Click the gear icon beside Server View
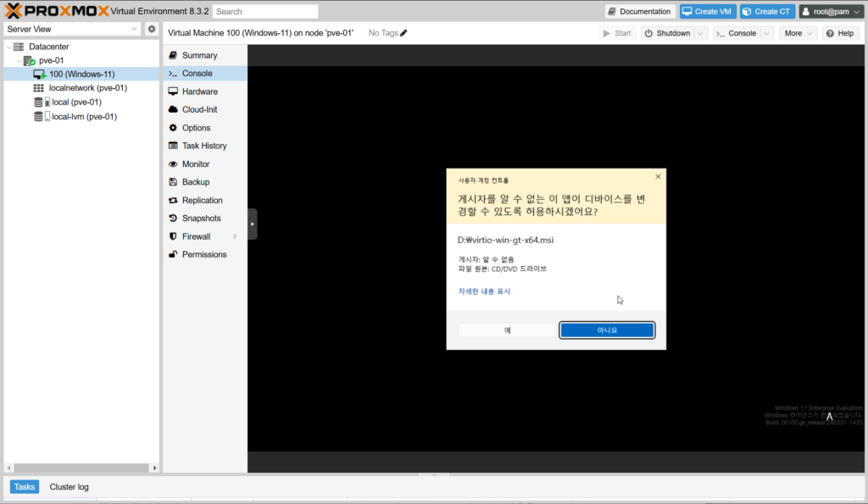 point(152,29)
